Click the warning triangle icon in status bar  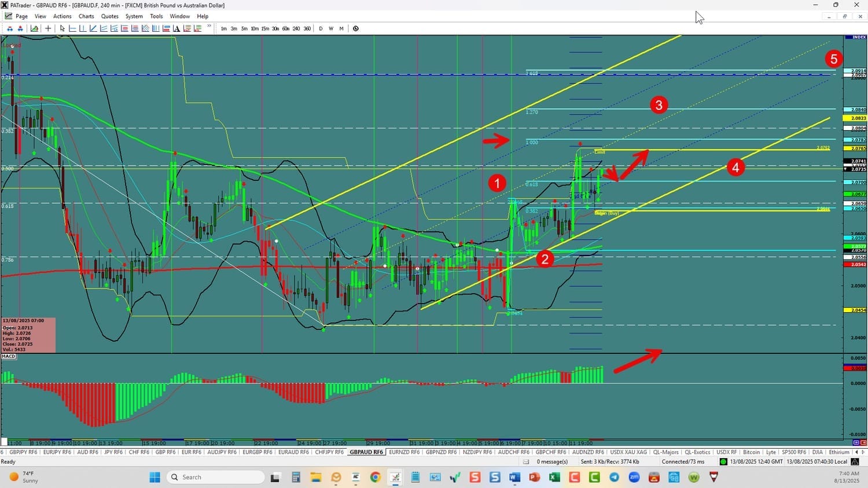click(855, 461)
